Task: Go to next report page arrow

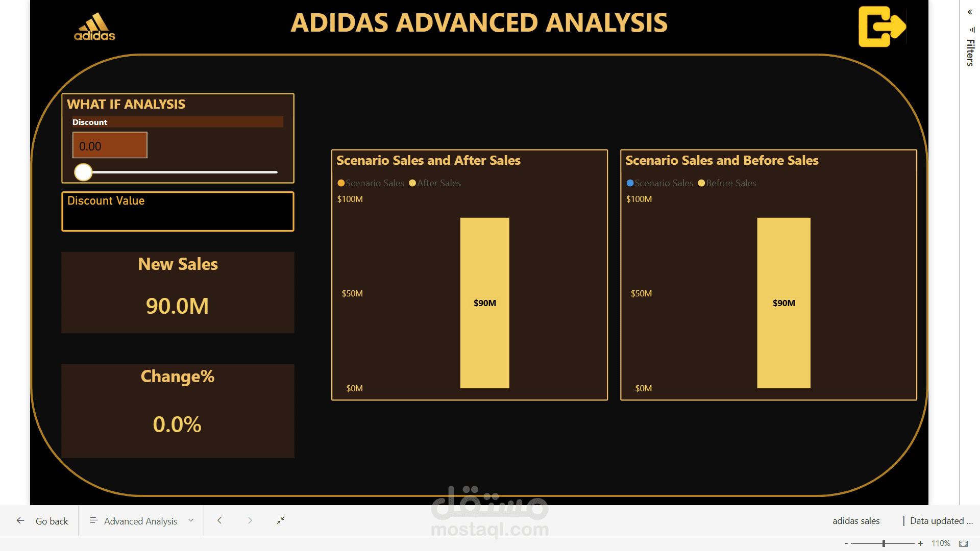Action: tap(250, 520)
